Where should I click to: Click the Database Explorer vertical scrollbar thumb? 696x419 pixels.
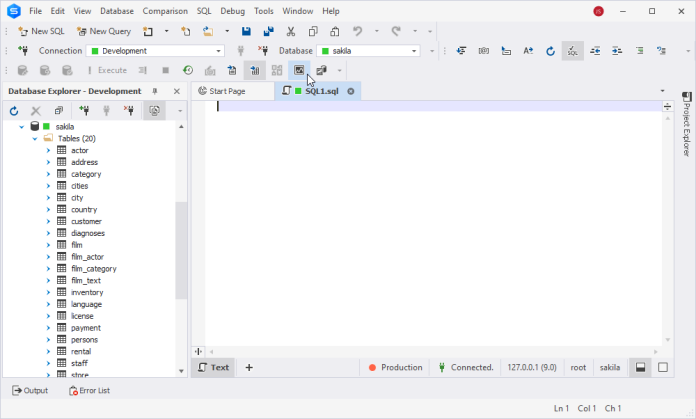click(x=181, y=250)
